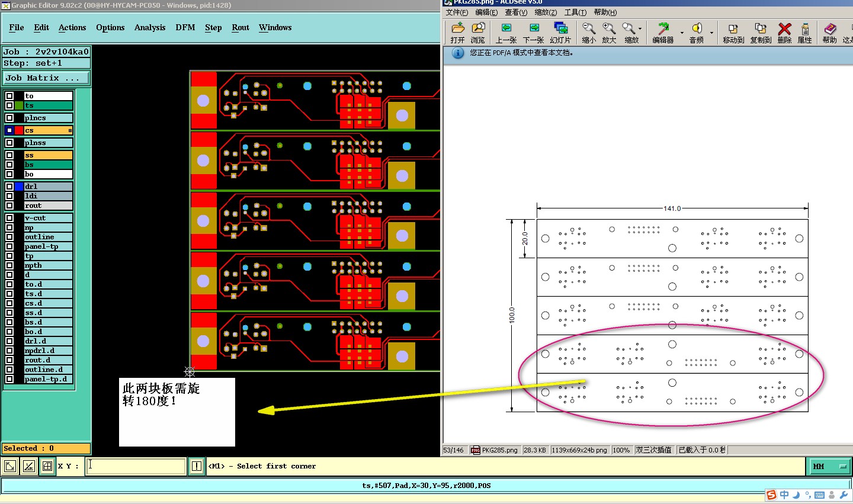Screen dimensions: 853x504
Task: Toggle the 'outline' layer checkbox
Action: [9, 237]
